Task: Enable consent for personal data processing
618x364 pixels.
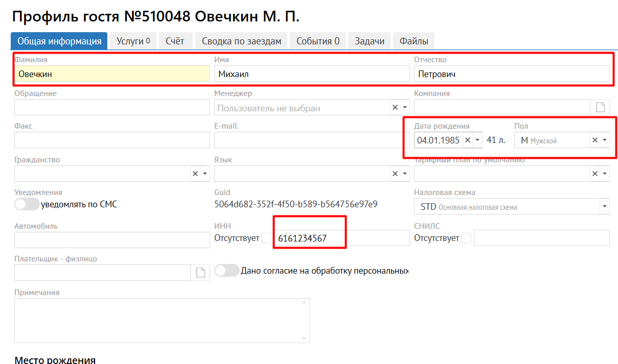Action: [227, 271]
